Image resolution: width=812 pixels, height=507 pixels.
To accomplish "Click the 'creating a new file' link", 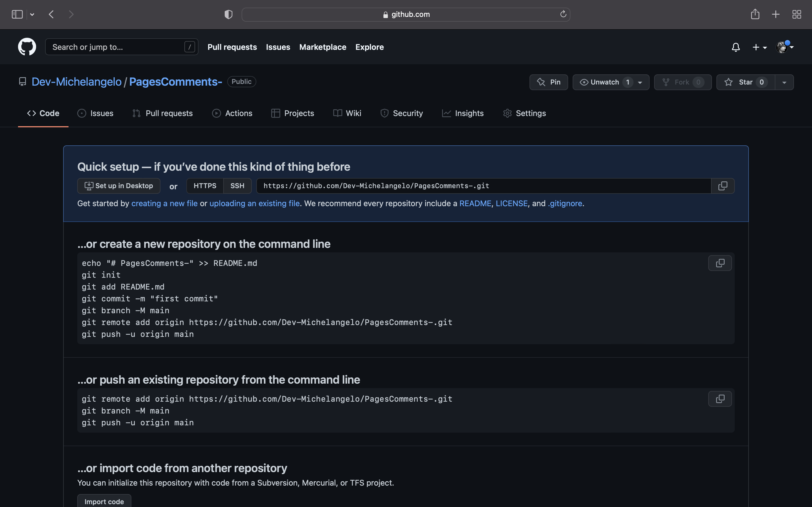I will [164, 203].
